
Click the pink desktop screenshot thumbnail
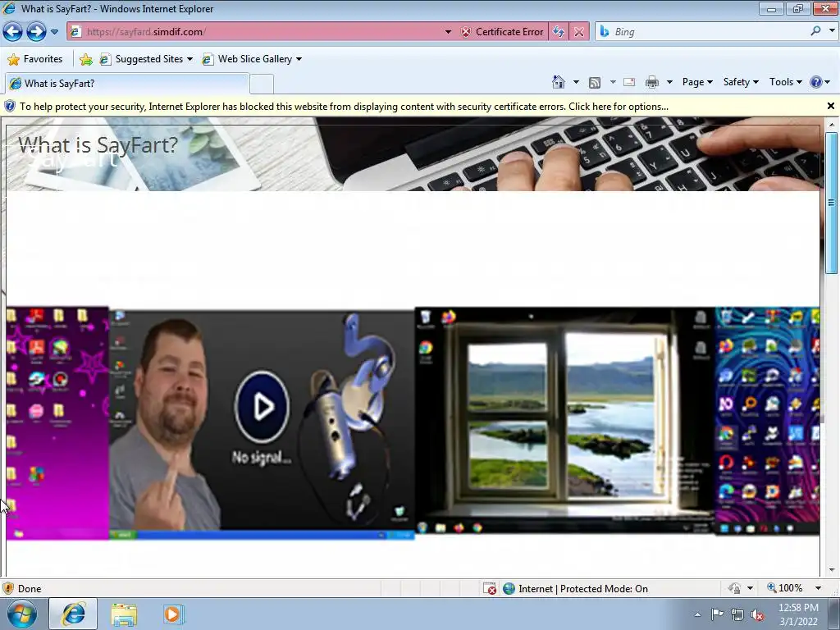click(57, 423)
